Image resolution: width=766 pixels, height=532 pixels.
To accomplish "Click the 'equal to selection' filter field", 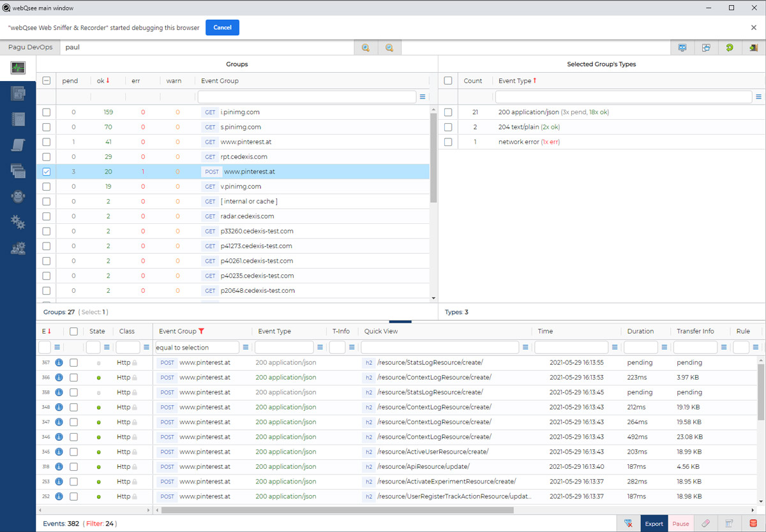I will click(197, 348).
